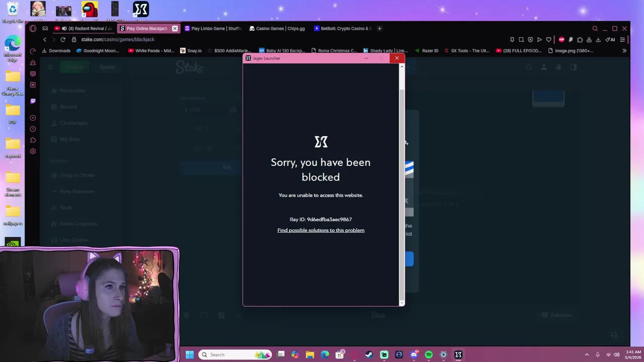The height and width of the screenshot is (362, 644).
Task: Open Jagex Launcher taskbar icon
Action: coord(458,355)
